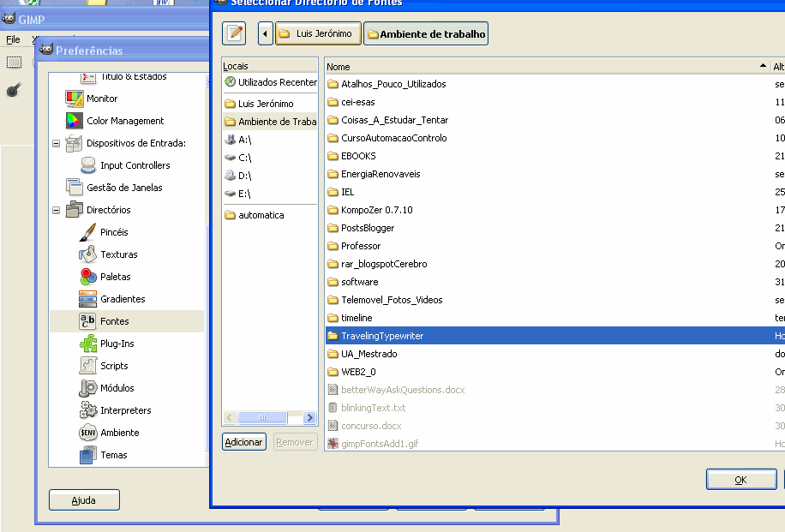Screen dimensions: 785x532
Task: Select PostsBlogger folder
Action: coord(368,228)
